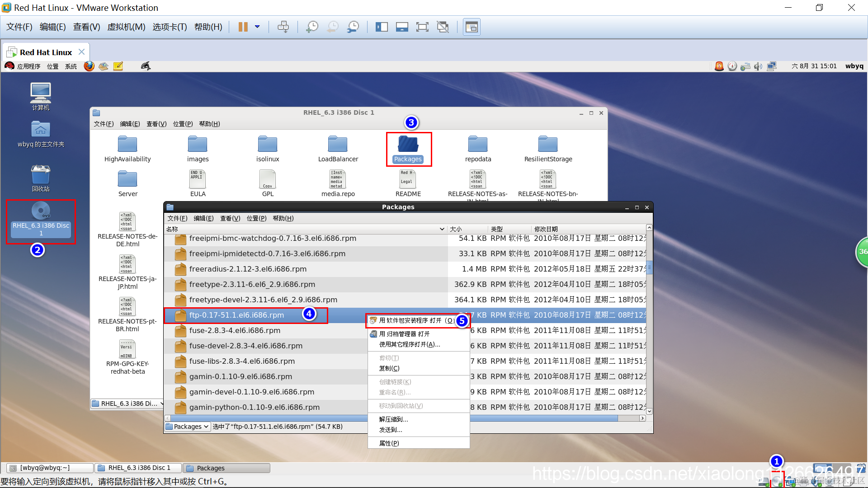Open the desktop Trash (回收站) icon
The height and width of the screenshot is (488, 868).
click(x=41, y=175)
